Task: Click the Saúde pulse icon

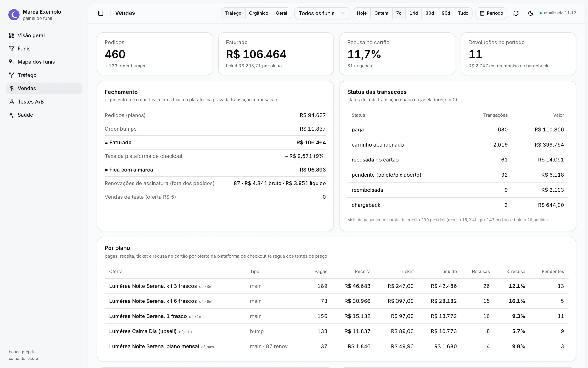Action: tap(12, 115)
